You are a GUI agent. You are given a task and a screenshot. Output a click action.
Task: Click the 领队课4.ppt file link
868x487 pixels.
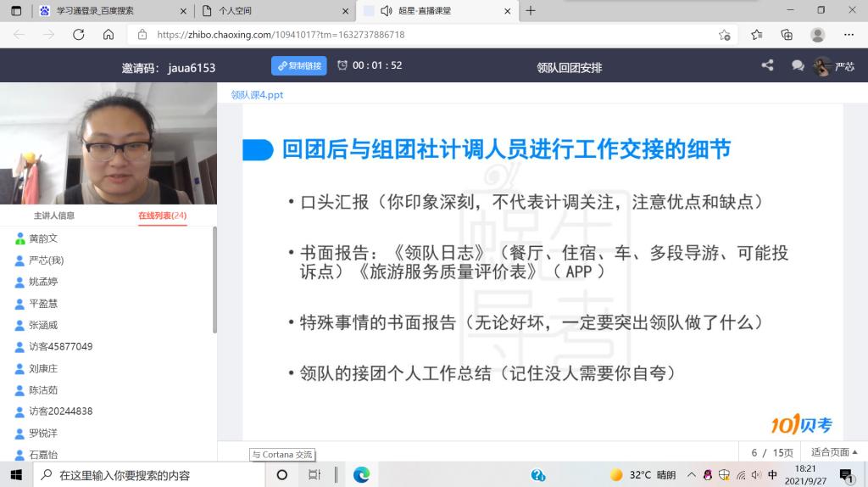pos(257,95)
